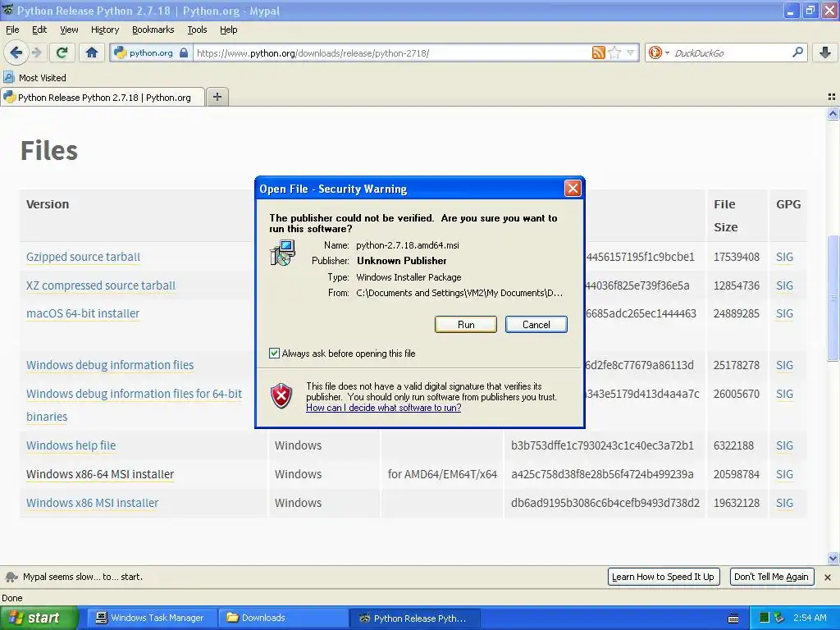Click the vertical scrollbar thumb
The width and height of the screenshot is (840, 630).
pos(833,298)
